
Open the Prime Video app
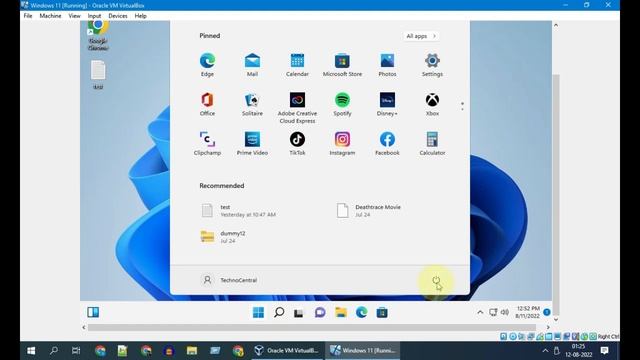tap(252, 143)
